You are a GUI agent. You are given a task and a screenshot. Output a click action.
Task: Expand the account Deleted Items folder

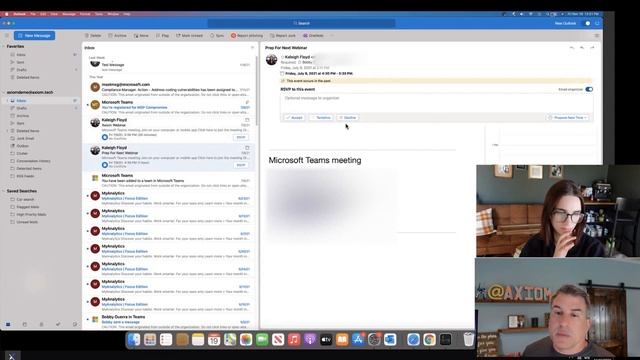coord(7,131)
